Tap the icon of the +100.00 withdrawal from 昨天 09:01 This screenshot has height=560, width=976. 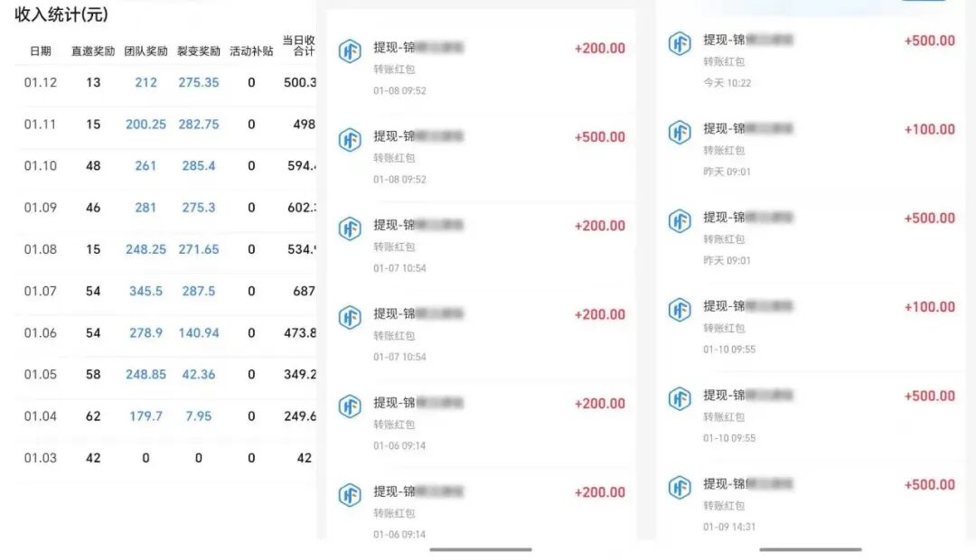pos(680,133)
